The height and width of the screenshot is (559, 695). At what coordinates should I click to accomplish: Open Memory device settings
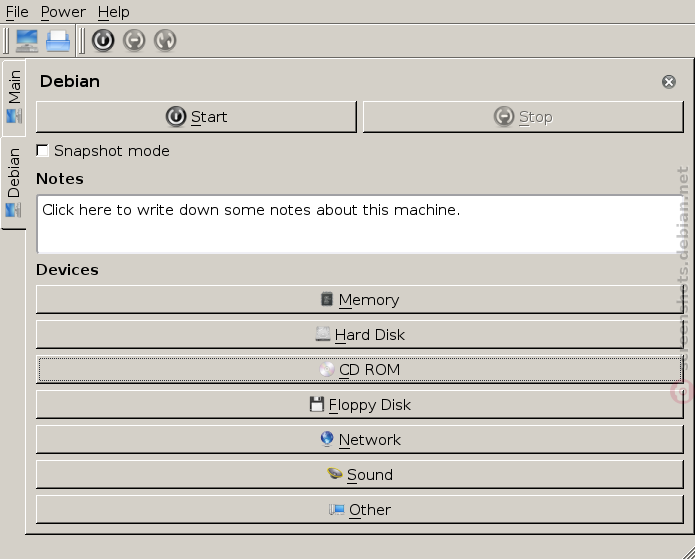[360, 300]
